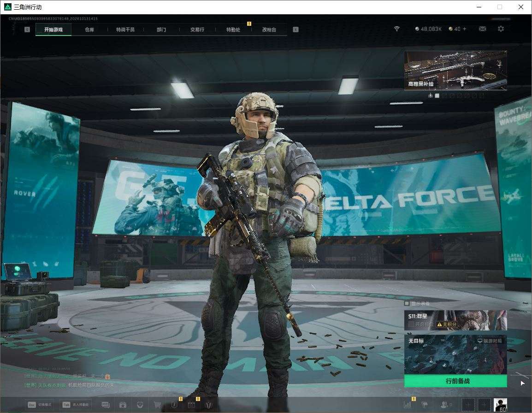
Task: Click the 48,083K currency balance
Action: [x=428, y=29]
